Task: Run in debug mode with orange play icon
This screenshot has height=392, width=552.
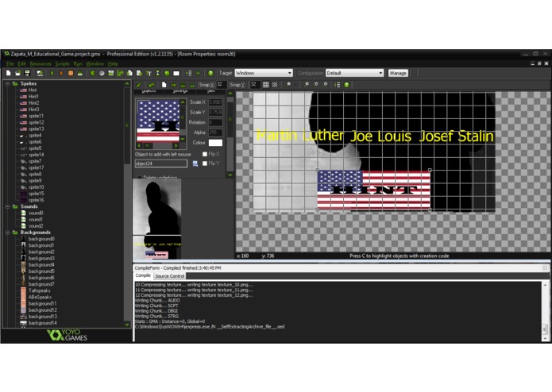Action: (x=61, y=73)
